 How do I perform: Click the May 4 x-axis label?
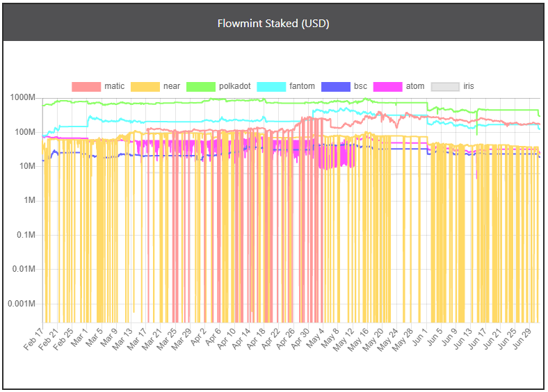coord(315,338)
